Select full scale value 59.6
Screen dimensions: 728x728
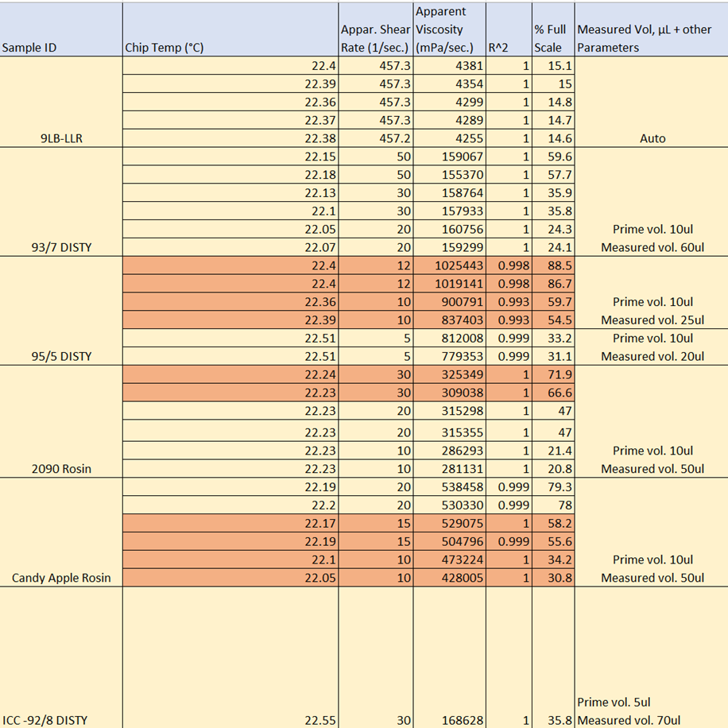553,157
